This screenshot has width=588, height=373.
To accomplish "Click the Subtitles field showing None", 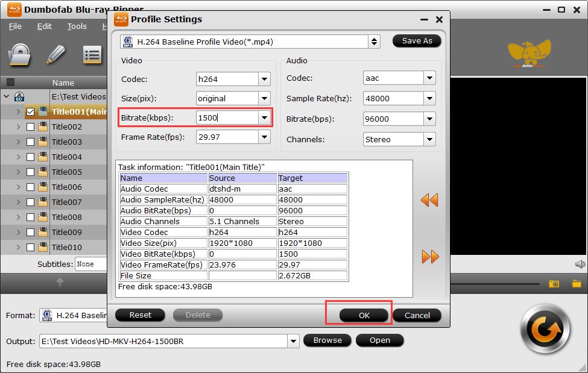I will click(91, 264).
